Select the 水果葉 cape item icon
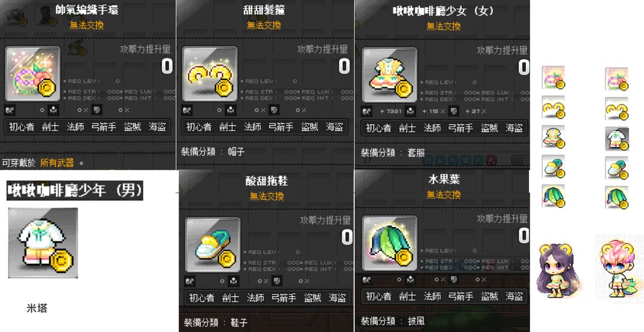This screenshot has height=332, width=644. click(x=390, y=243)
